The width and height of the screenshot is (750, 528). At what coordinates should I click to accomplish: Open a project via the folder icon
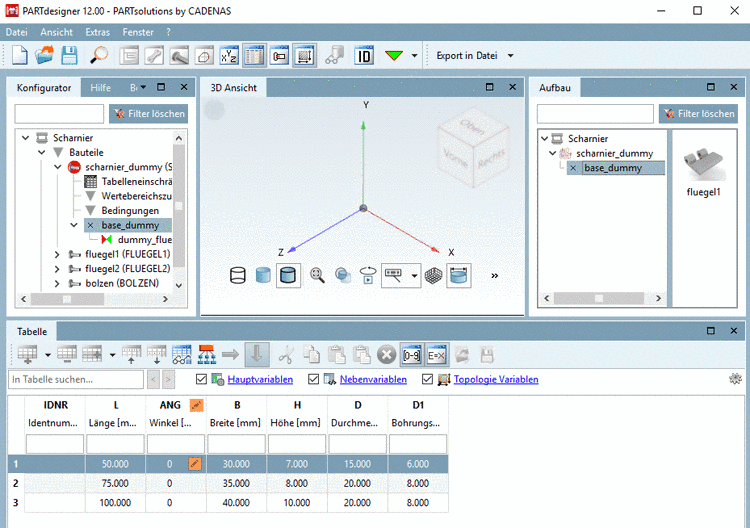[x=44, y=56]
